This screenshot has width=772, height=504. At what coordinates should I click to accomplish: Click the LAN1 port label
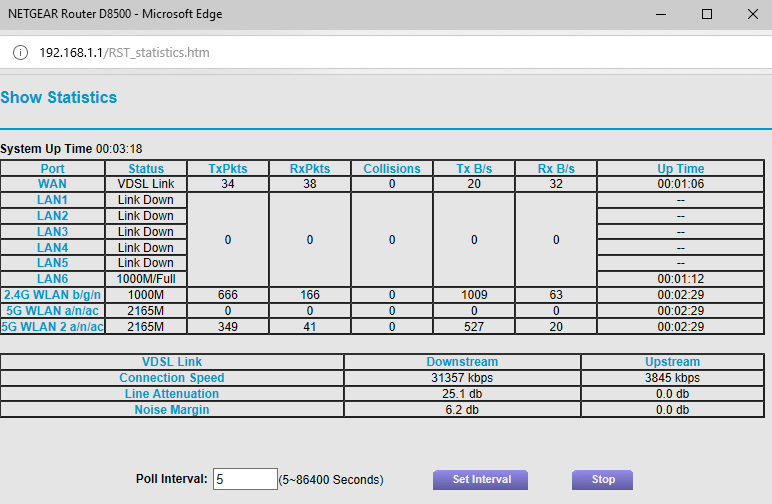52,200
